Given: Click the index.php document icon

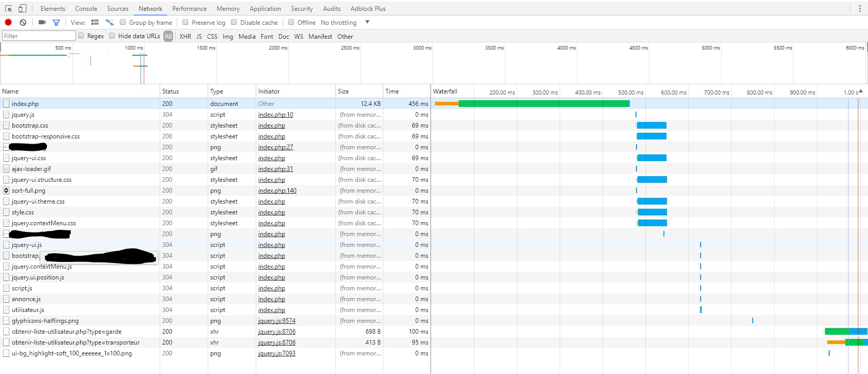Looking at the screenshot, I should tap(6, 104).
